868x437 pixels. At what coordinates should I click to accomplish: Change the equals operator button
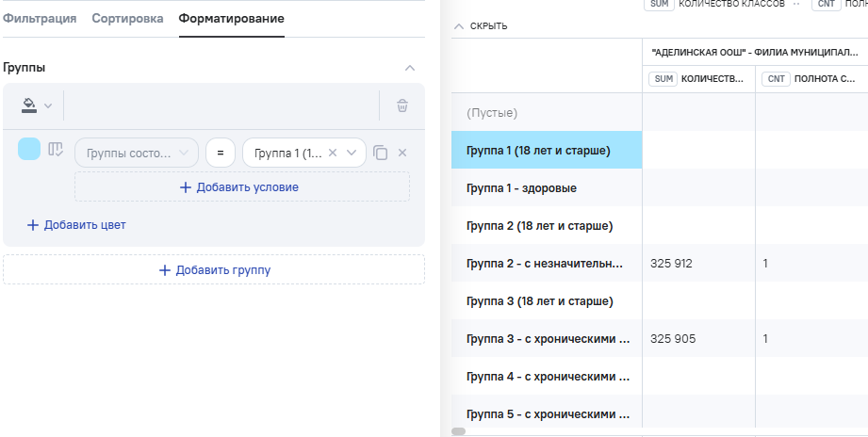pos(220,153)
